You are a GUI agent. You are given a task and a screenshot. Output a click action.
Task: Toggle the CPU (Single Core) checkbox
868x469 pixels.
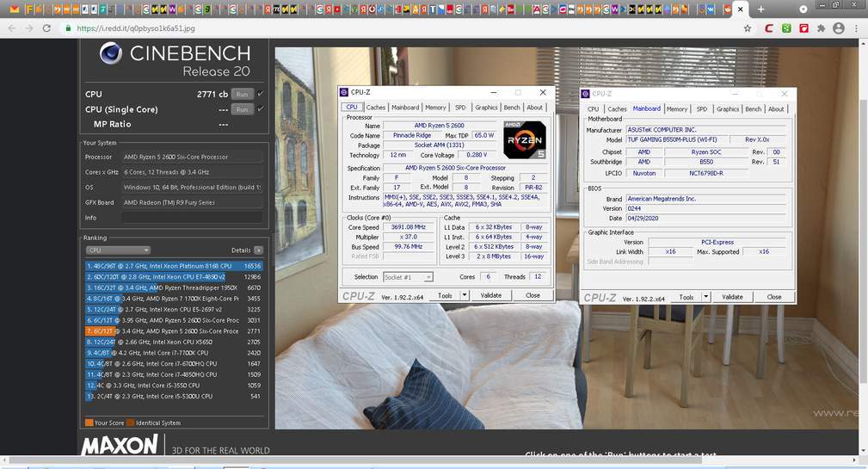[x=260, y=109]
